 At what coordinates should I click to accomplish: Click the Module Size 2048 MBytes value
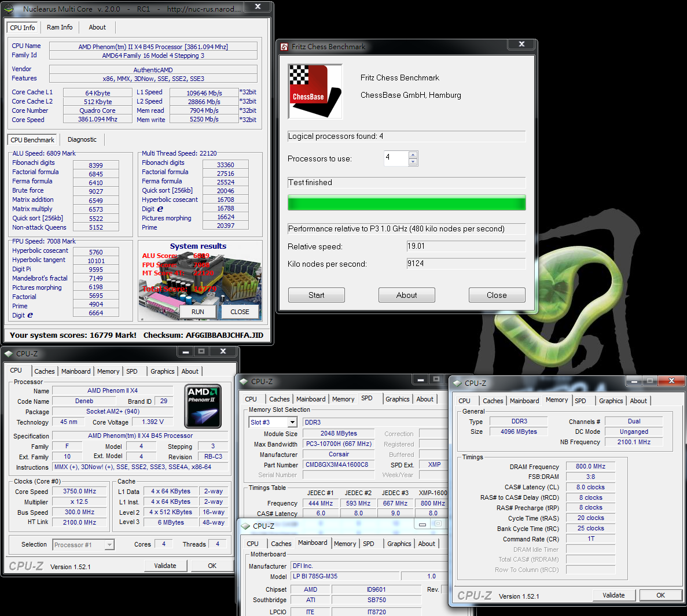coord(339,433)
